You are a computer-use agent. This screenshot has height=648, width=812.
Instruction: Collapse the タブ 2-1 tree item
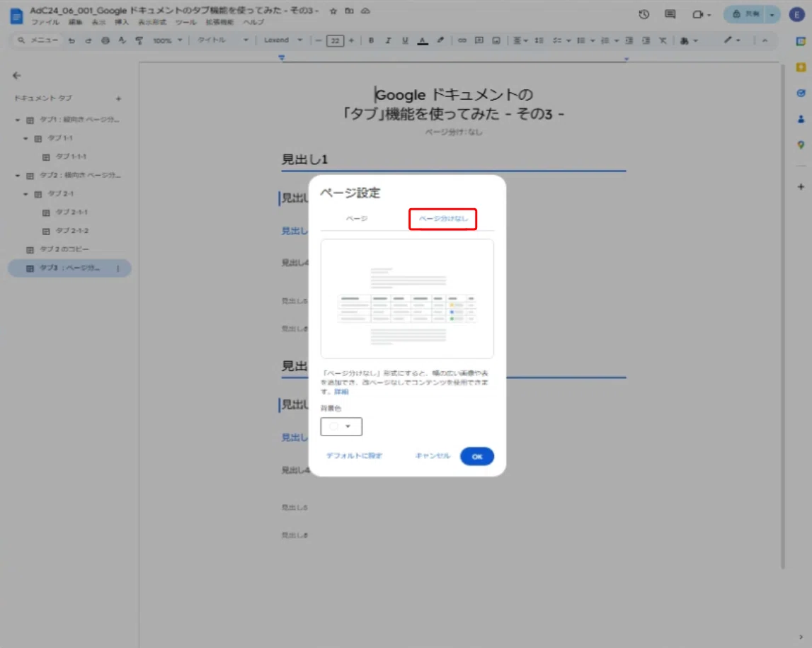pos(25,194)
